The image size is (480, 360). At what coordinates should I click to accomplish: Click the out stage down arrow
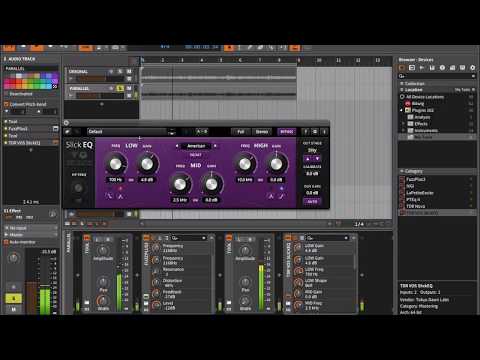317,159
